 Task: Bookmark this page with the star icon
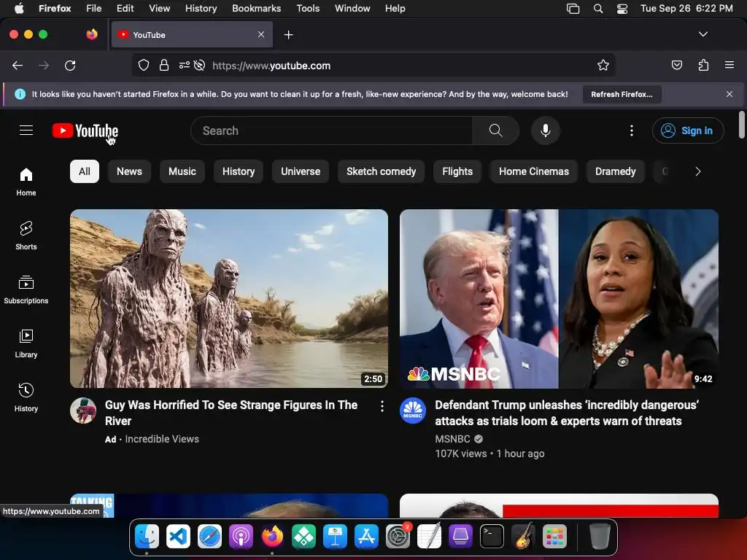point(603,65)
